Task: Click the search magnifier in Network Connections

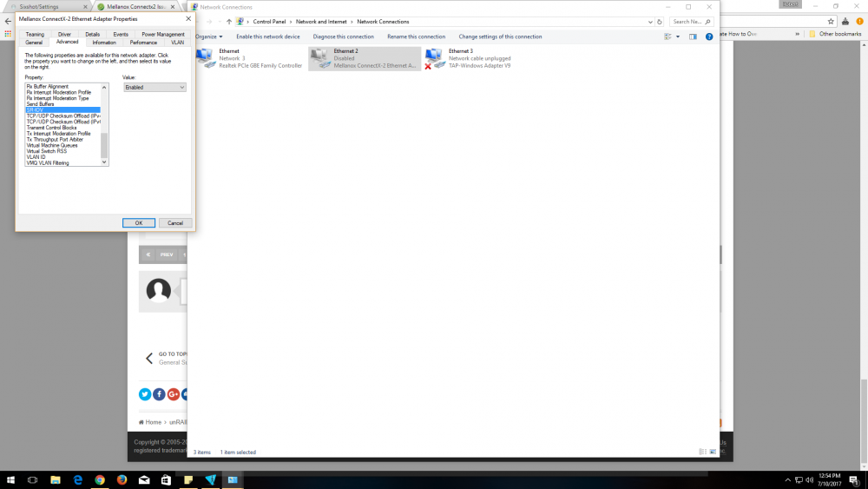Action: (x=707, y=22)
